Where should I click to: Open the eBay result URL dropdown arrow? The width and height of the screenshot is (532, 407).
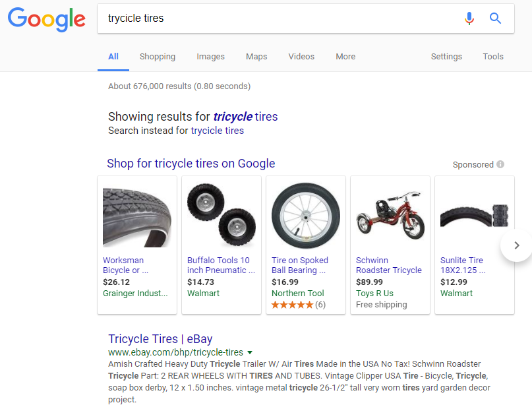[x=250, y=352]
